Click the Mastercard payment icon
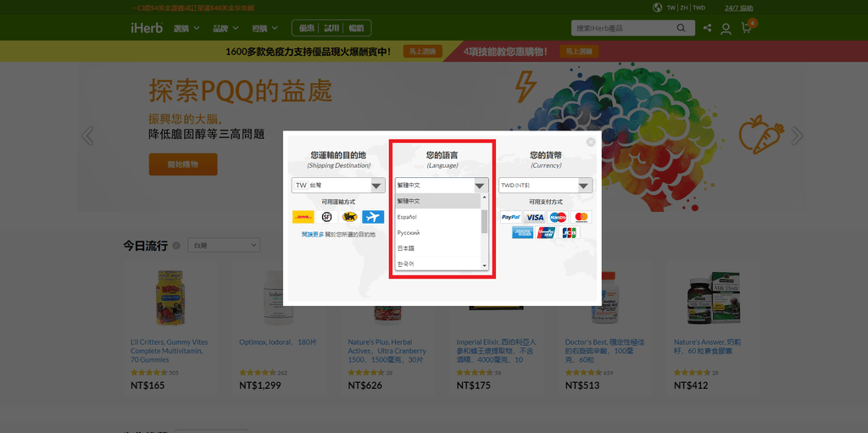 point(581,217)
